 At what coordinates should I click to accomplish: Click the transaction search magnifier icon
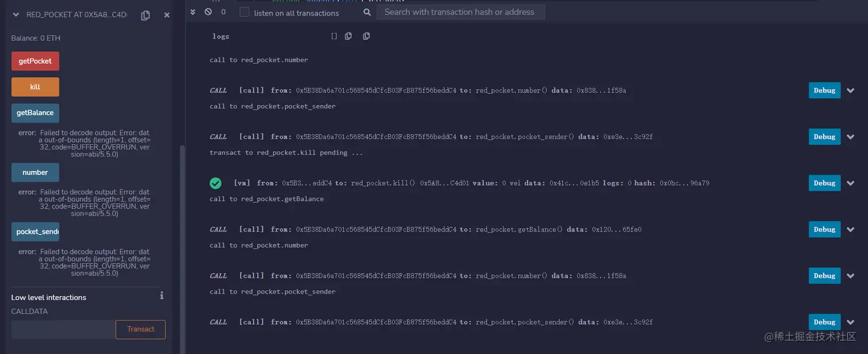(x=367, y=12)
